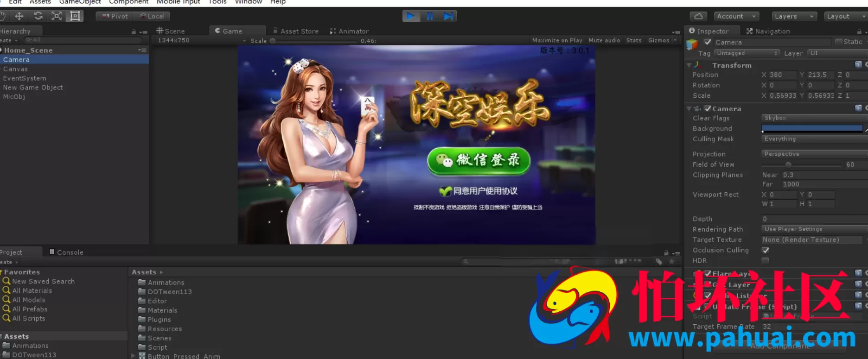Click the Play button
Viewport: 868px width, 359px height.
point(411,16)
